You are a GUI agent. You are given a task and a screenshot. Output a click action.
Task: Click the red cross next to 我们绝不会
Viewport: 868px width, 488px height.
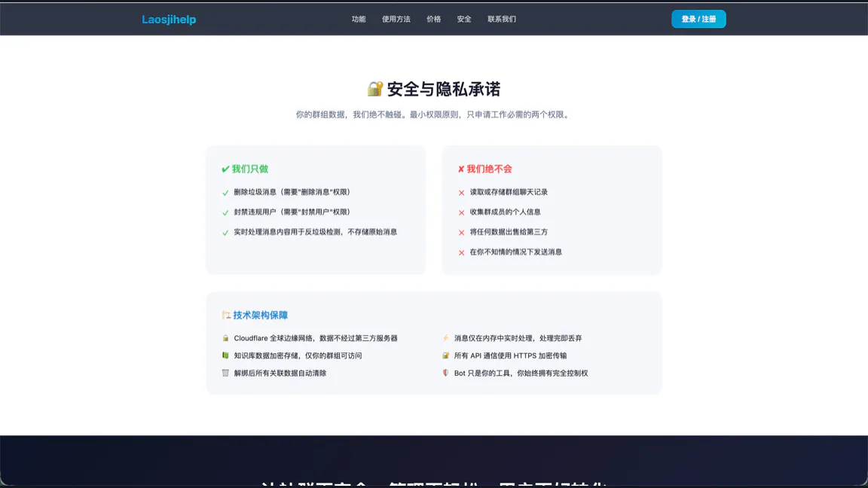pos(461,169)
